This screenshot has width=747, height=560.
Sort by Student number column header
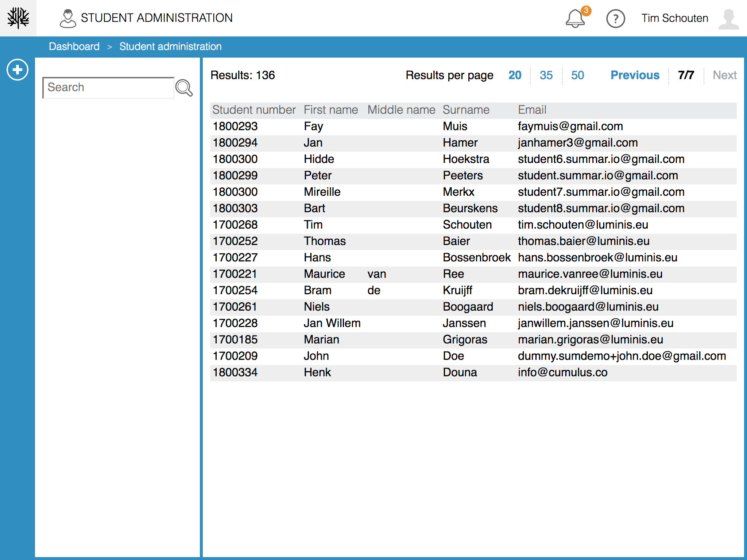254,110
